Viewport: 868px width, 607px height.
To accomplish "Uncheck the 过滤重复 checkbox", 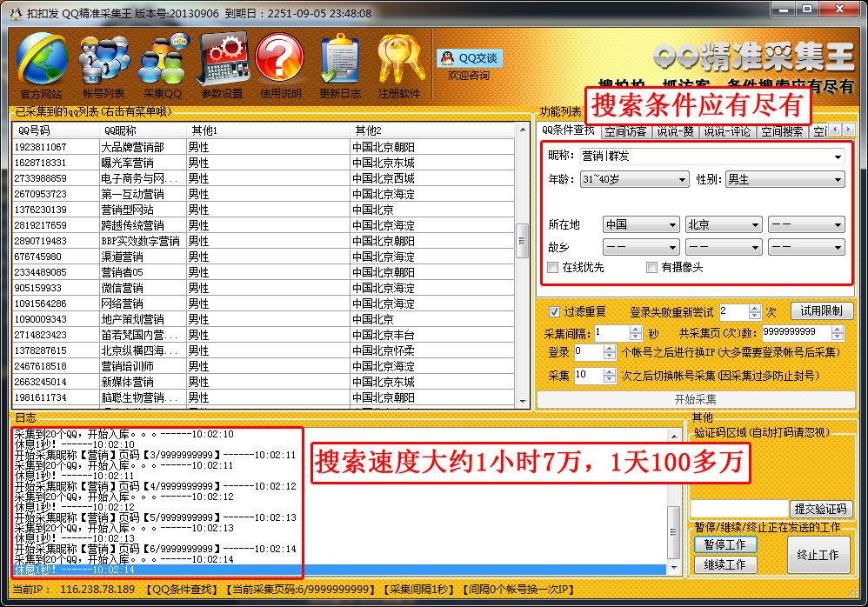I will [x=554, y=311].
